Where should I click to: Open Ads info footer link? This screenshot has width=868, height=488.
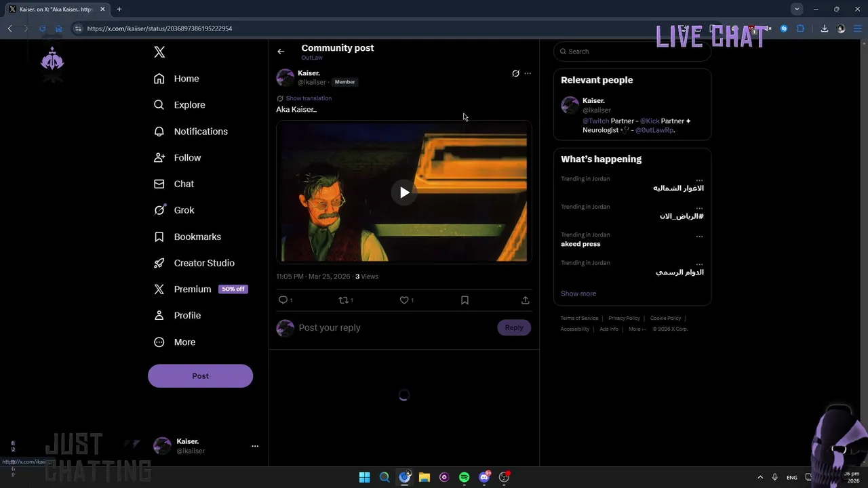(x=609, y=329)
